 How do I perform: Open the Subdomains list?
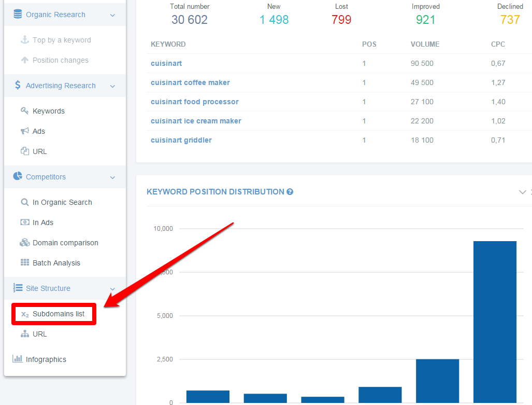[59, 314]
